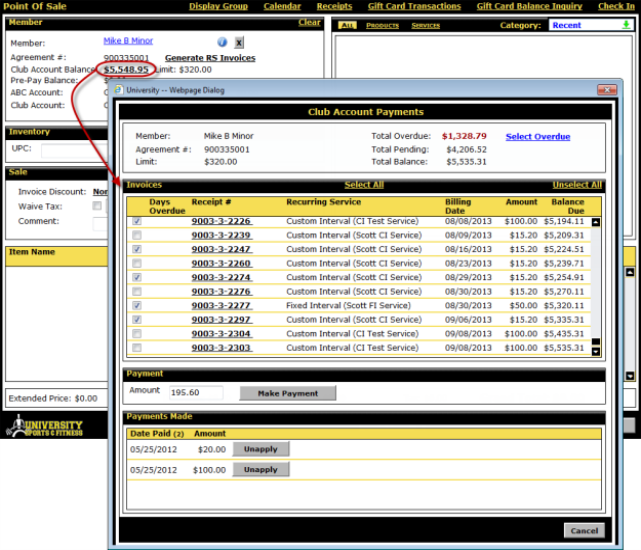Click the Make Payment button
The width and height of the screenshot is (641, 550).
point(288,393)
